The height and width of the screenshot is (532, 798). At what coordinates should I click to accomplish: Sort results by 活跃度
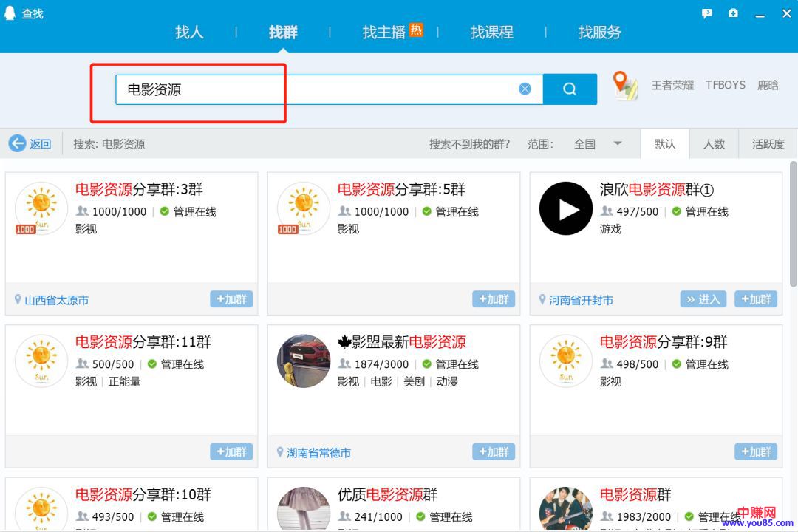click(x=768, y=144)
